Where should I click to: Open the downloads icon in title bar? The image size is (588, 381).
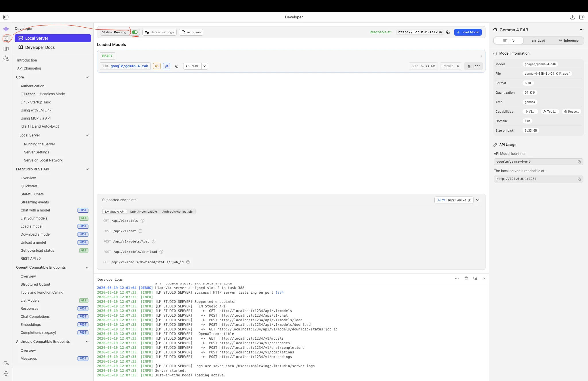pos(572,17)
